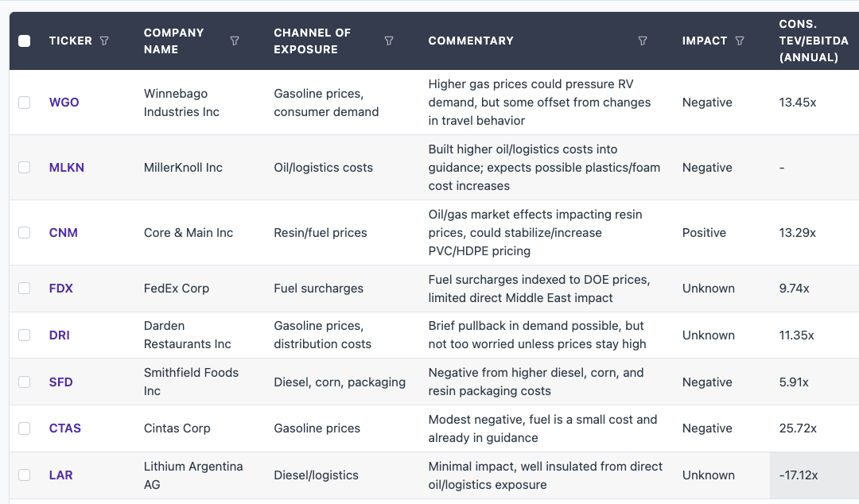Open the Company Name column filter icon

(235, 41)
